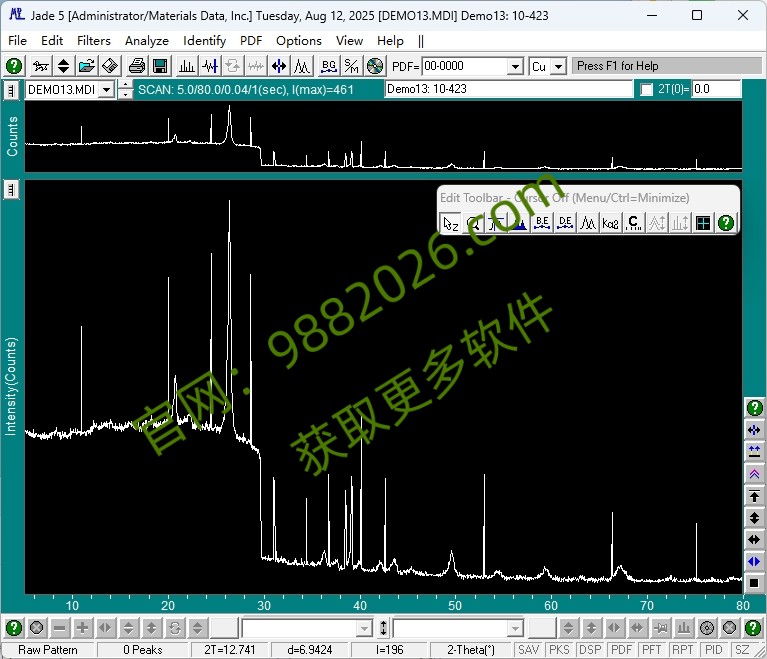Open the Help menu

tap(390, 41)
